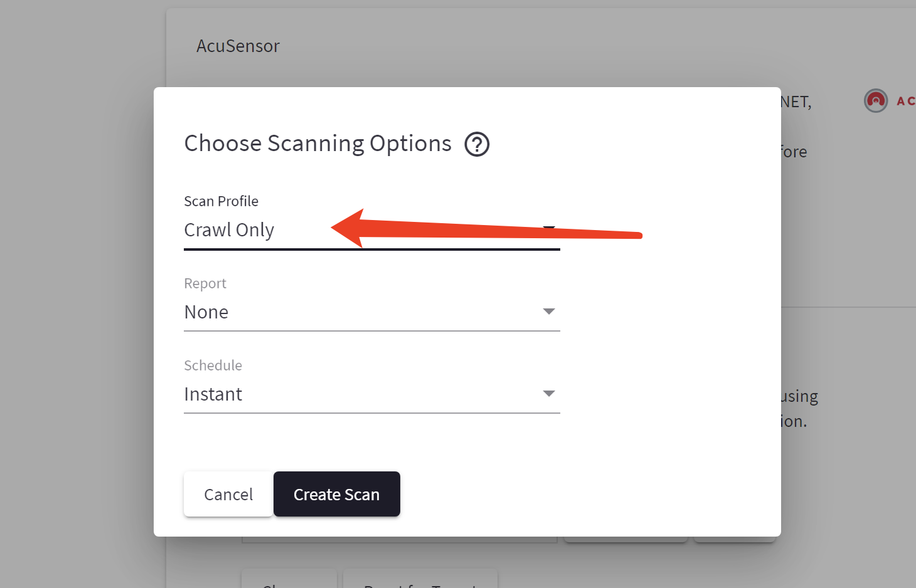
Task: Expand the Schedule dropdown arrow
Action: 549,394
